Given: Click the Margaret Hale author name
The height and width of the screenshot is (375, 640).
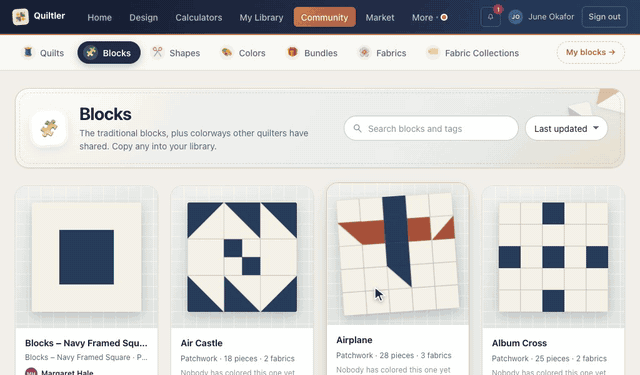Looking at the screenshot, I should [67, 372].
